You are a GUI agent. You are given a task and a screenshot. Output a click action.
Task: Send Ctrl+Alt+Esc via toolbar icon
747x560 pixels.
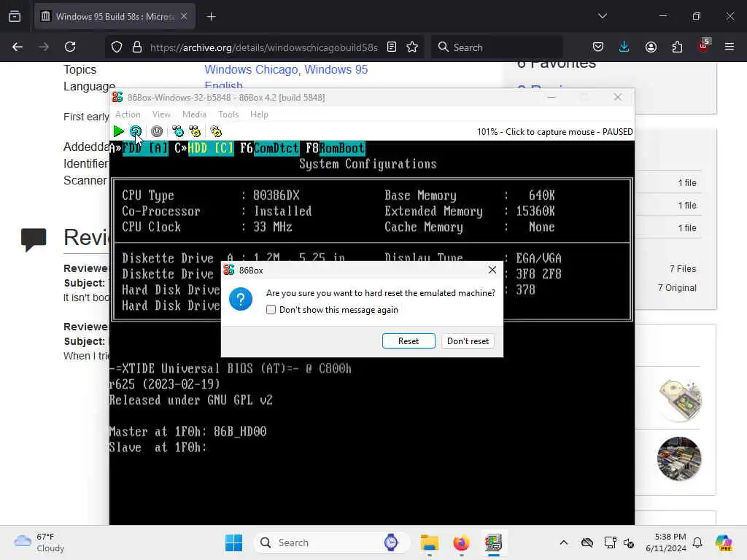[195, 131]
